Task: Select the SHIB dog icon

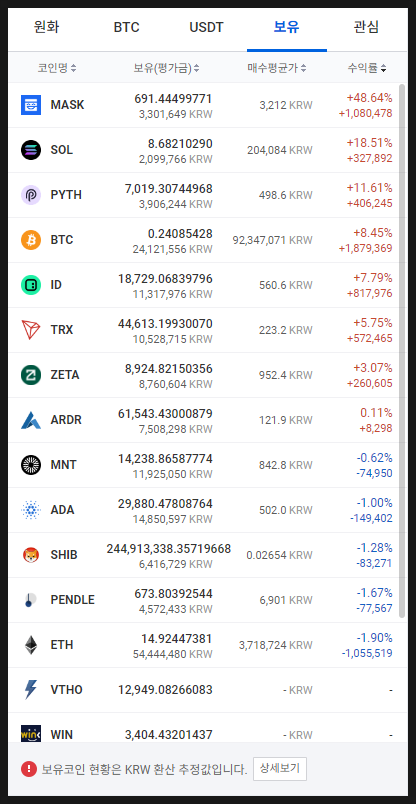Action: (31, 555)
